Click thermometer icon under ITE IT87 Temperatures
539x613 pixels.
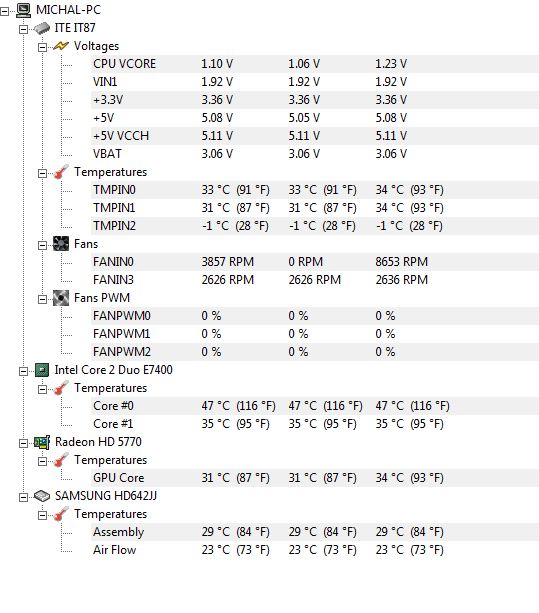coord(61,172)
